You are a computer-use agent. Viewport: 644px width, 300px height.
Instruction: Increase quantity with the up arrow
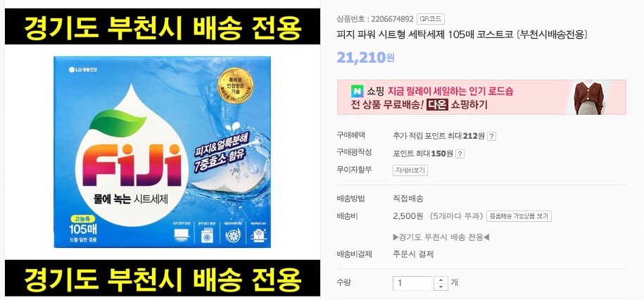[x=441, y=280]
